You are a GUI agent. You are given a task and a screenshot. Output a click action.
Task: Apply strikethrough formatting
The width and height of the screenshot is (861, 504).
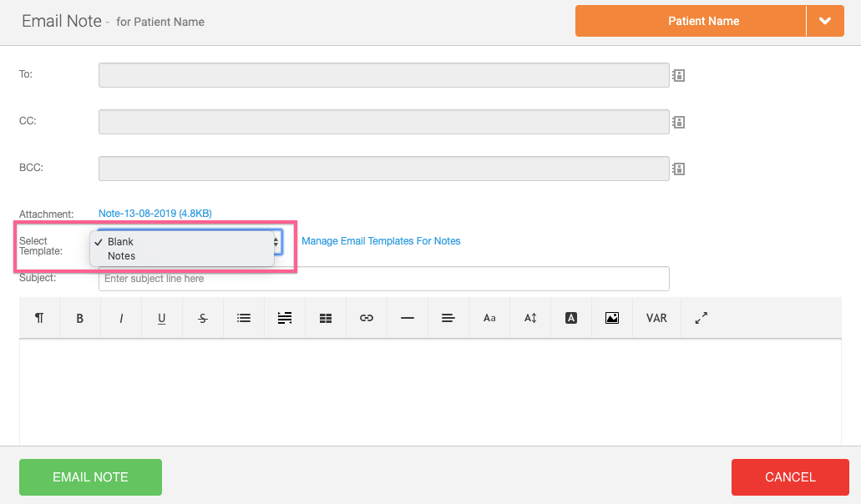(x=203, y=318)
